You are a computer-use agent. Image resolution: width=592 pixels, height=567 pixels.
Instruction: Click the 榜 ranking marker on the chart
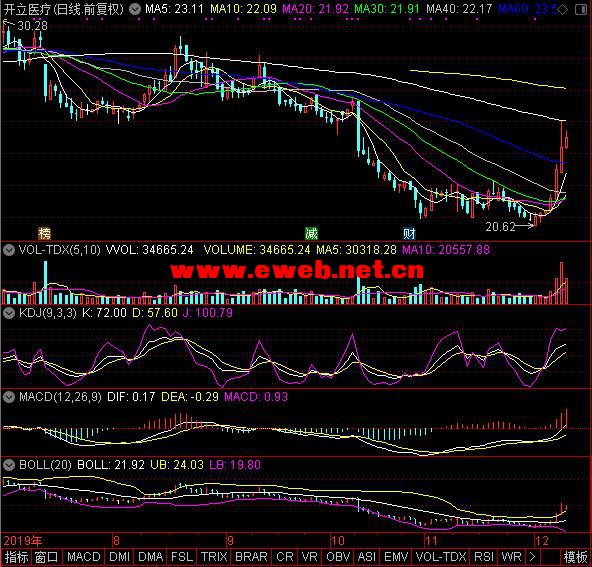coord(45,234)
